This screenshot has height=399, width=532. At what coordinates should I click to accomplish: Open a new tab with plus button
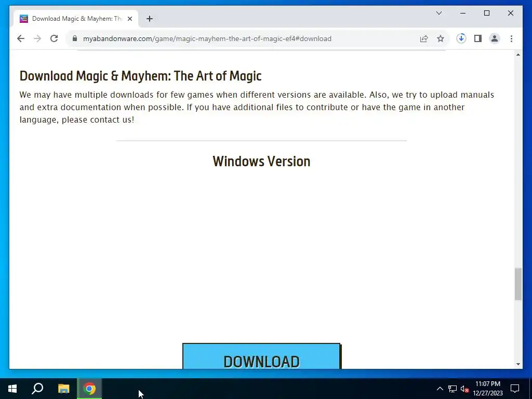[x=150, y=19]
